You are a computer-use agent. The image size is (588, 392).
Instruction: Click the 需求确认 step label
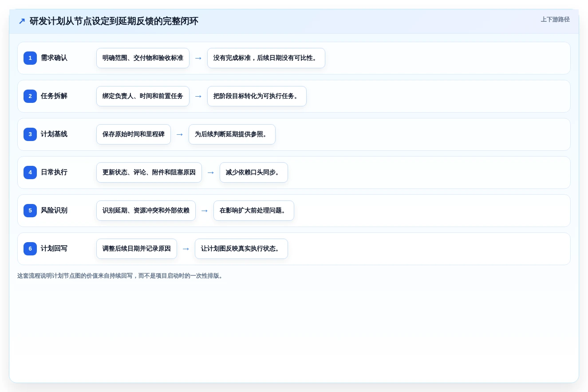pos(54,58)
